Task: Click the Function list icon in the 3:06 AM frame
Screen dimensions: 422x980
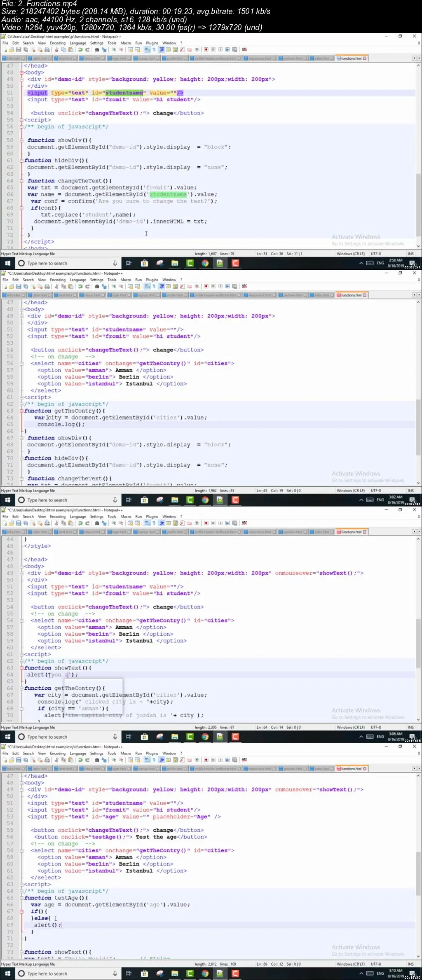Action: (x=183, y=523)
